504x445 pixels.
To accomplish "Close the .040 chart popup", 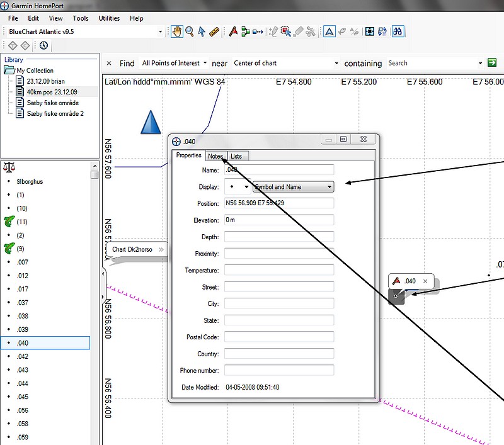I will [425, 281].
